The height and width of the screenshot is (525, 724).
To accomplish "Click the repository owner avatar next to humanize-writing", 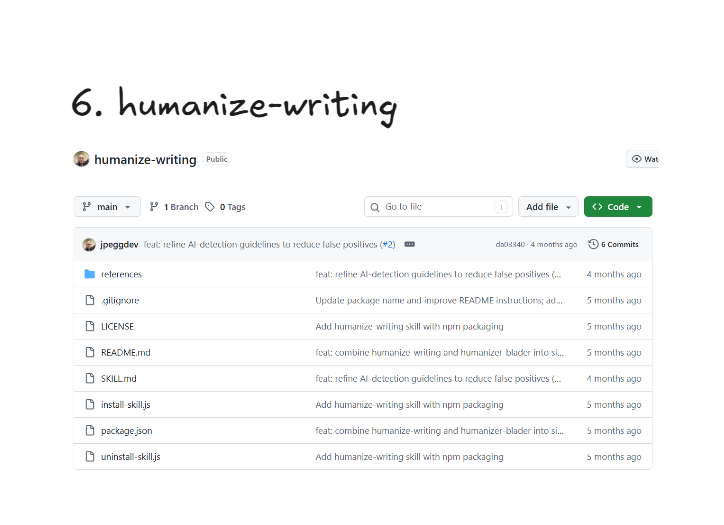I will (x=81, y=159).
